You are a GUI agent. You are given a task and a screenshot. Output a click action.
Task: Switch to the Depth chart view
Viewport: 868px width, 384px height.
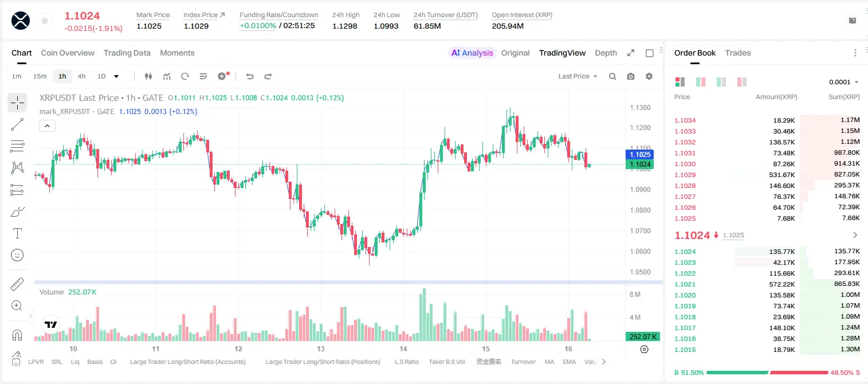[x=606, y=53]
